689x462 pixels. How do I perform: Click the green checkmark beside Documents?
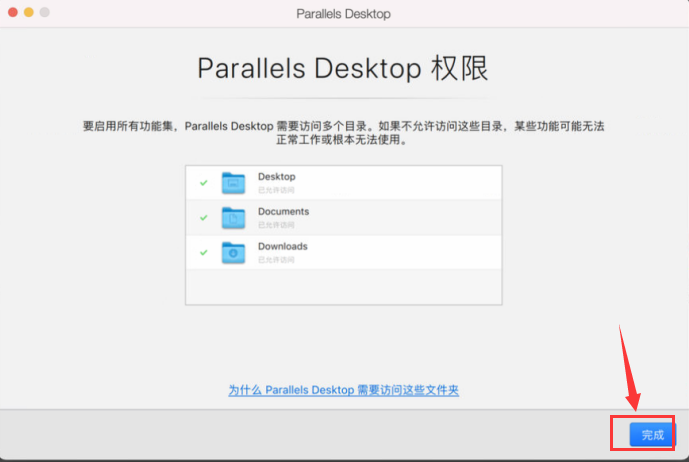(x=204, y=217)
